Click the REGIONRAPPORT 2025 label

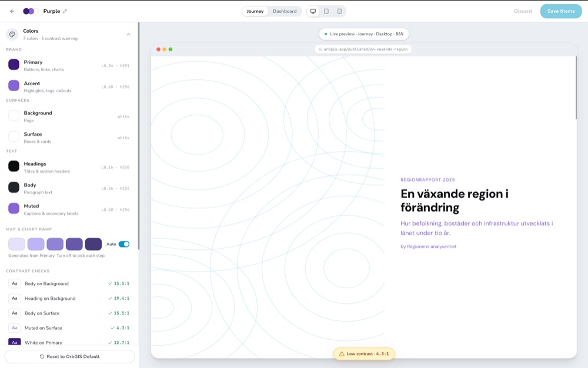tap(427, 180)
